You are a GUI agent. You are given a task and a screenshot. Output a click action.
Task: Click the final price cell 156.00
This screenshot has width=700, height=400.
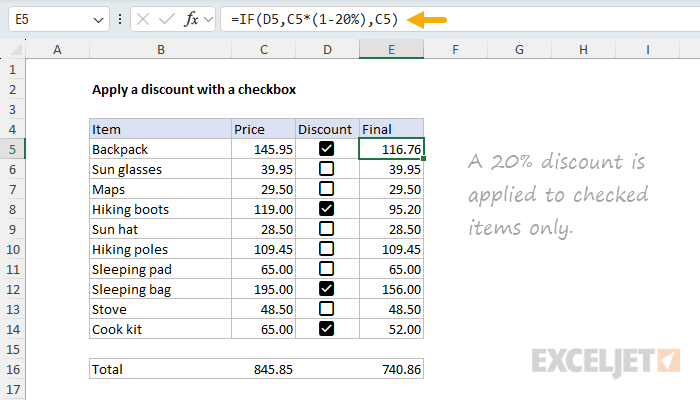click(x=392, y=289)
